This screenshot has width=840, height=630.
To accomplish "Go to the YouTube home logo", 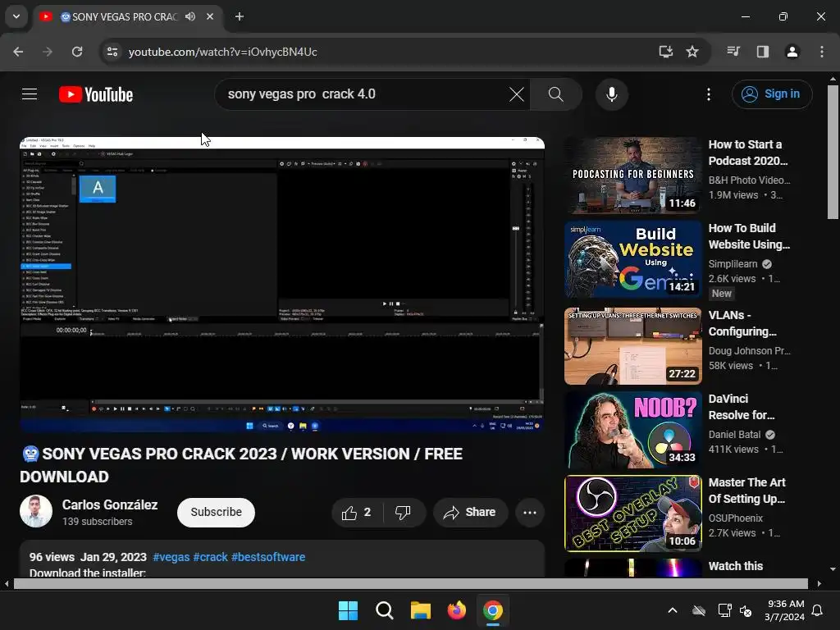I will coord(96,94).
